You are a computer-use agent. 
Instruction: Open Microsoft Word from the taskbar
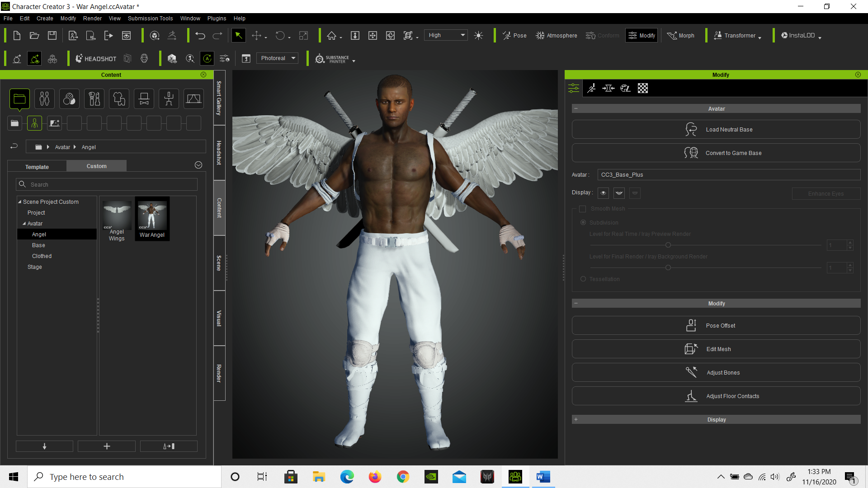pyautogui.click(x=543, y=477)
